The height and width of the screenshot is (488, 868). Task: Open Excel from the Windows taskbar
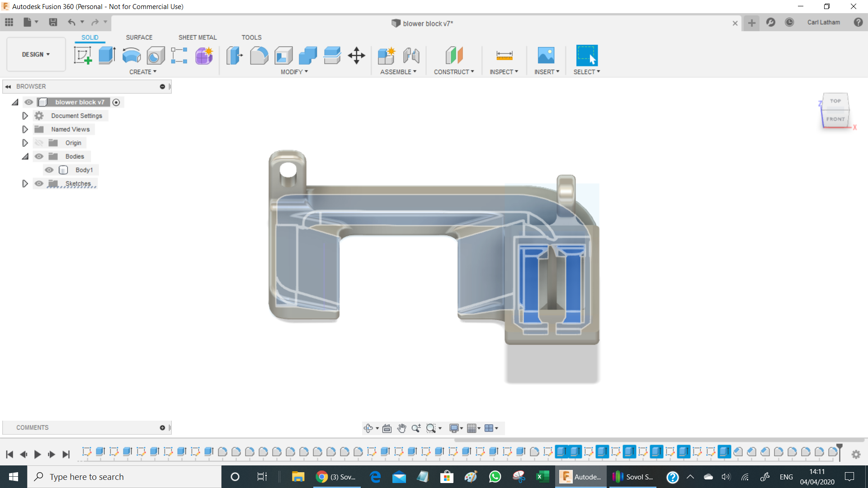(542, 477)
